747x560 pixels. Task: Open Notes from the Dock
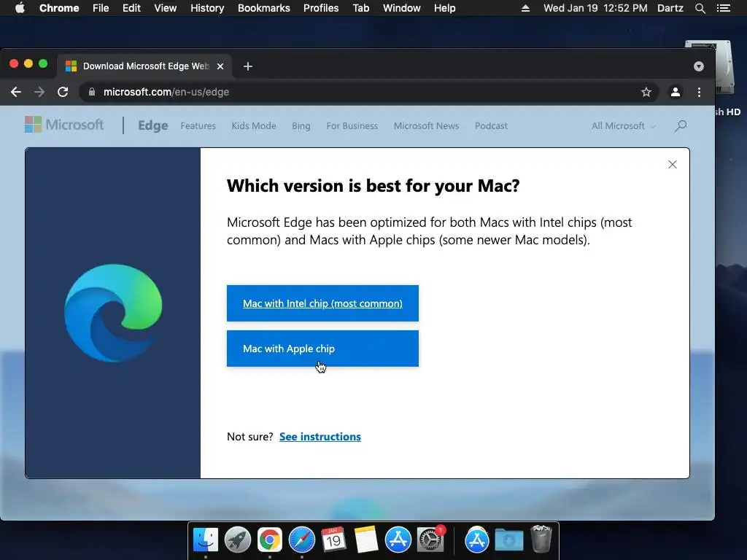366,540
